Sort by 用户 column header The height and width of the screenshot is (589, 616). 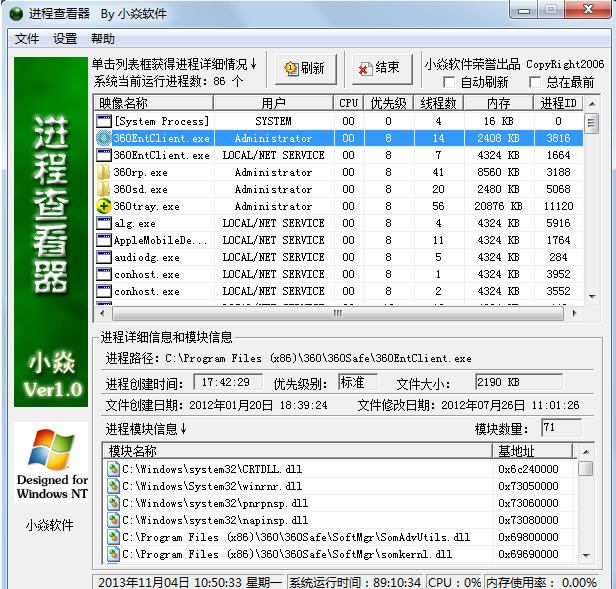click(x=273, y=103)
